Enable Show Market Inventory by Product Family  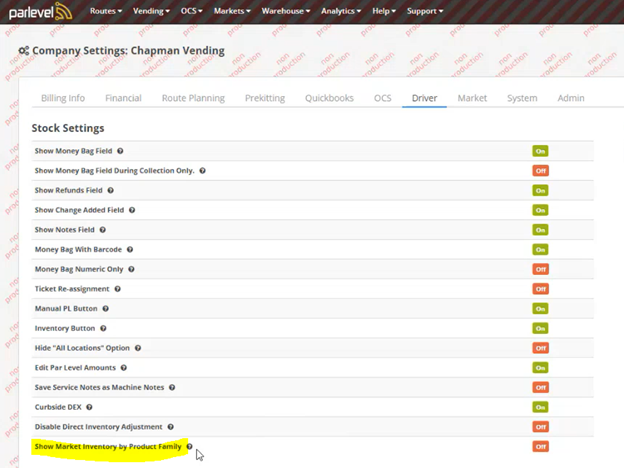coord(540,447)
